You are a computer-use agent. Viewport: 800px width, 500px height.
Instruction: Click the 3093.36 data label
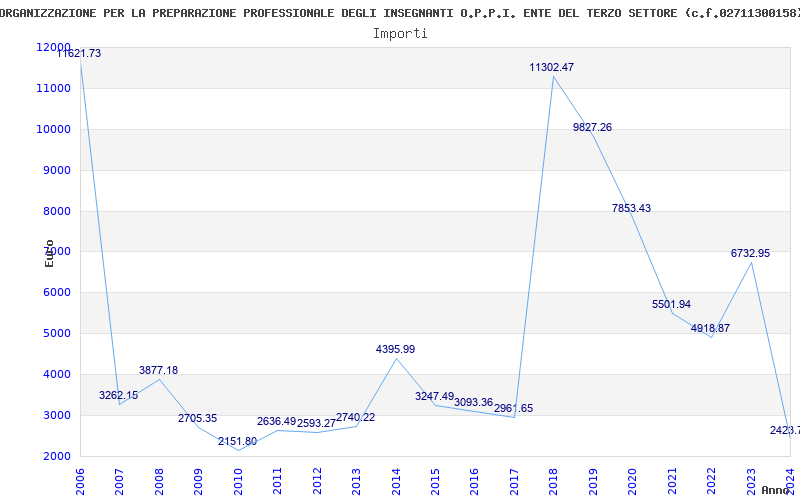pyautogui.click(x=473, y=403)
